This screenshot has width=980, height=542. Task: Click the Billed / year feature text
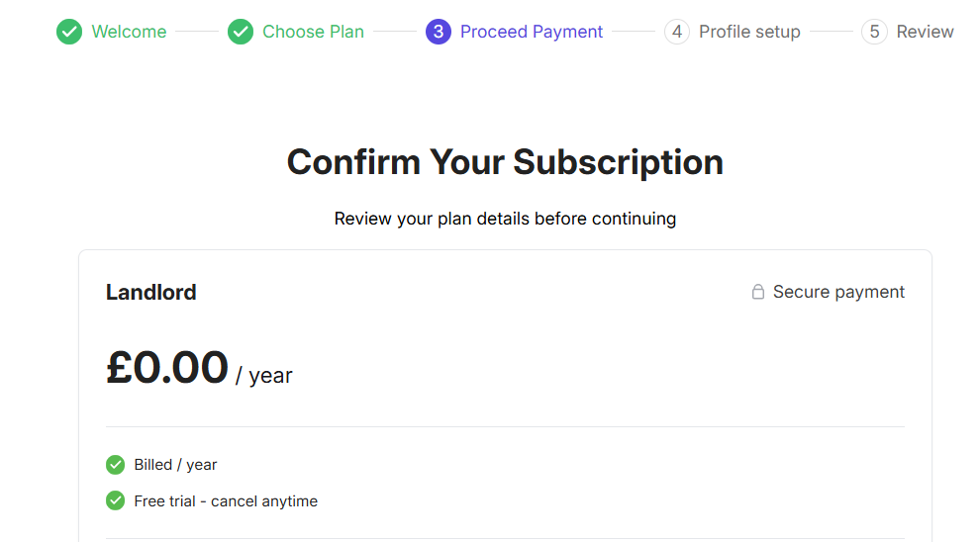[x=175, y=465]
